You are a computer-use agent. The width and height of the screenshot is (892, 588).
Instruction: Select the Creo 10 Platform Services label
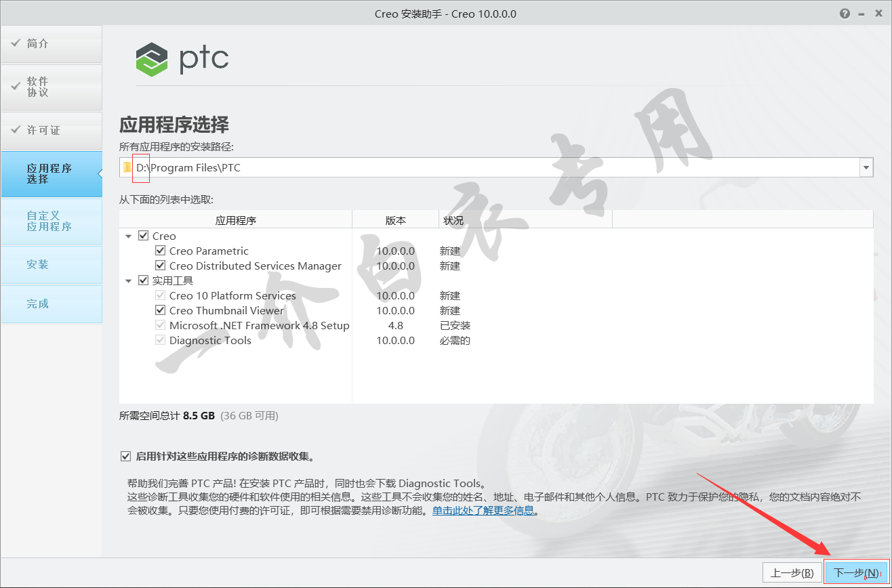coord(232,295)
